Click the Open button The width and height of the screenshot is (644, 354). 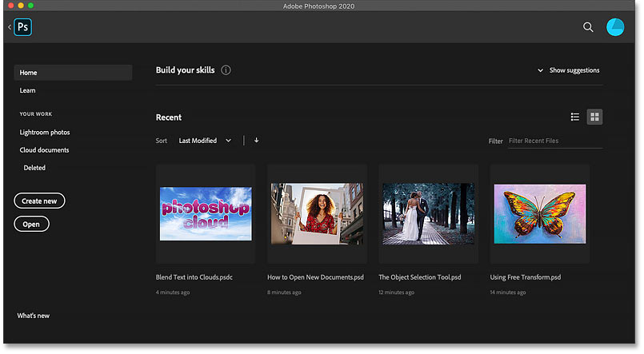coord(31,224)
